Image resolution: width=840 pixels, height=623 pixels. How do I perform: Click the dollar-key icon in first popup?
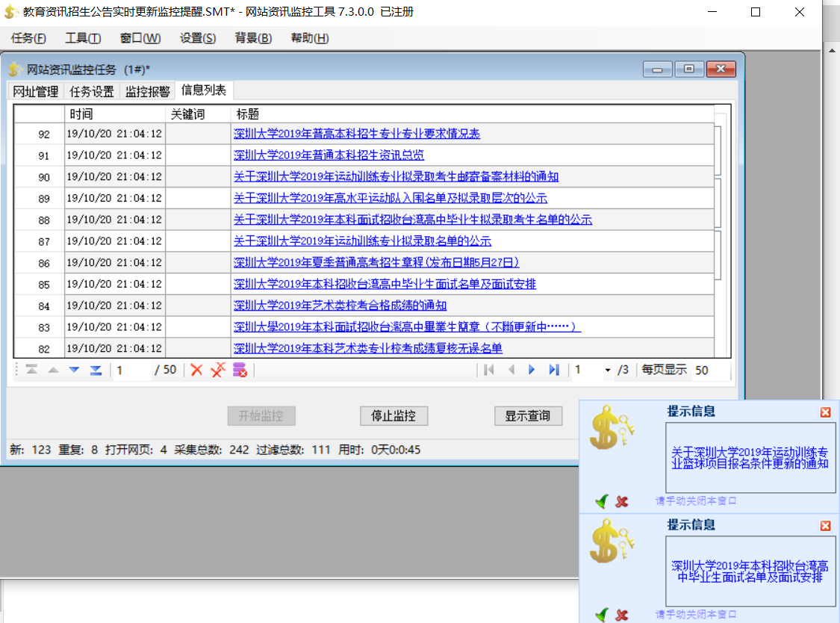pos(612,427)
